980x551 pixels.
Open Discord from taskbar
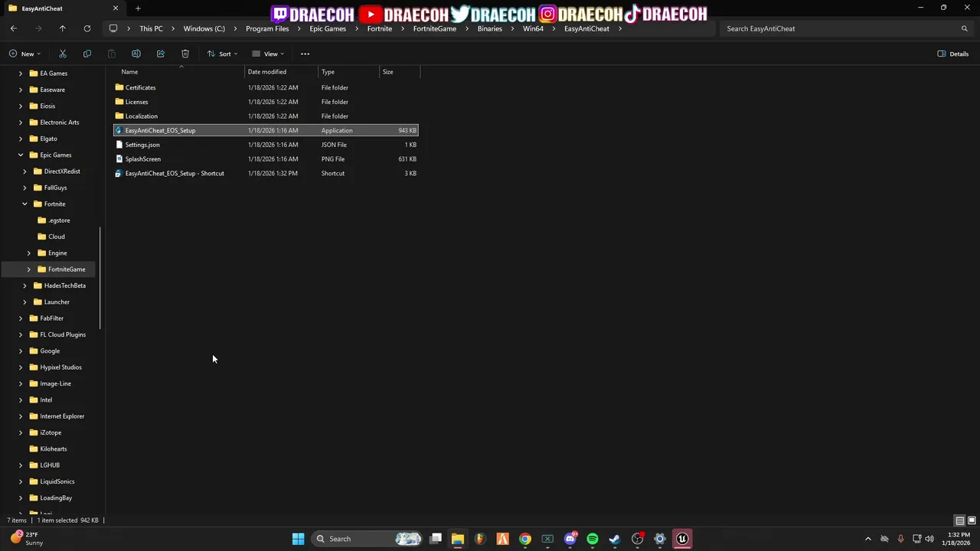pos(570,539)
